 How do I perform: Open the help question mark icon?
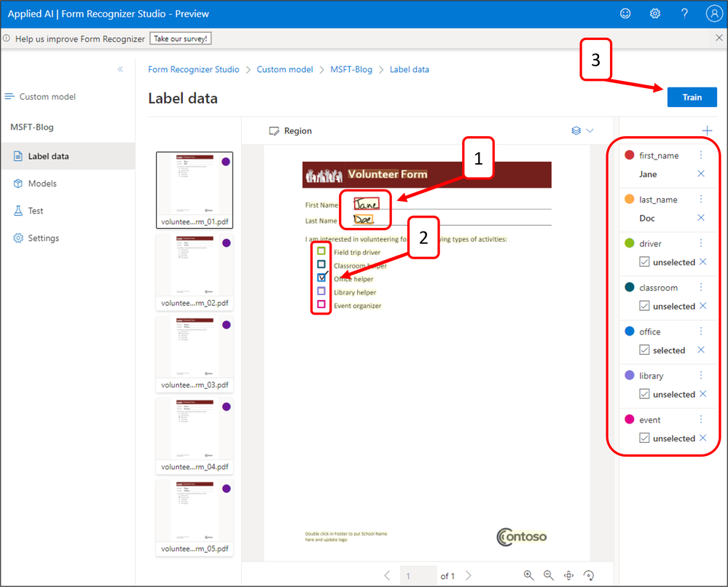tap(684, 13)
